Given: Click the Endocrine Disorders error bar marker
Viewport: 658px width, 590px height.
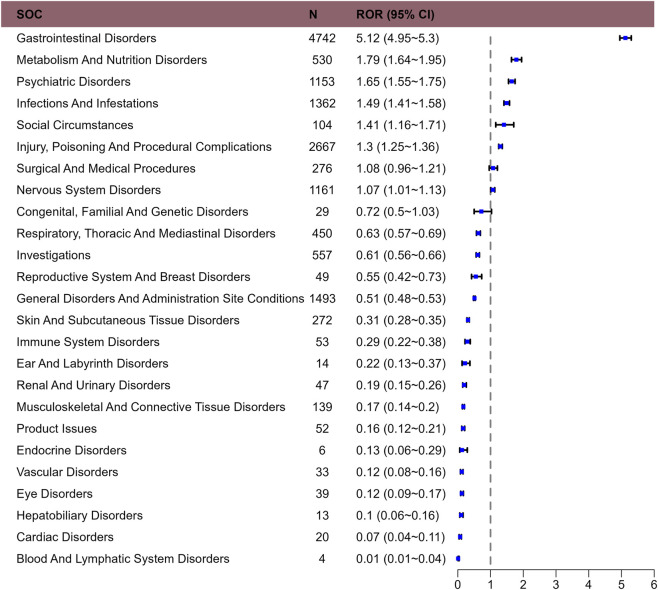Looking at the screenshot, I should [463, 450].
